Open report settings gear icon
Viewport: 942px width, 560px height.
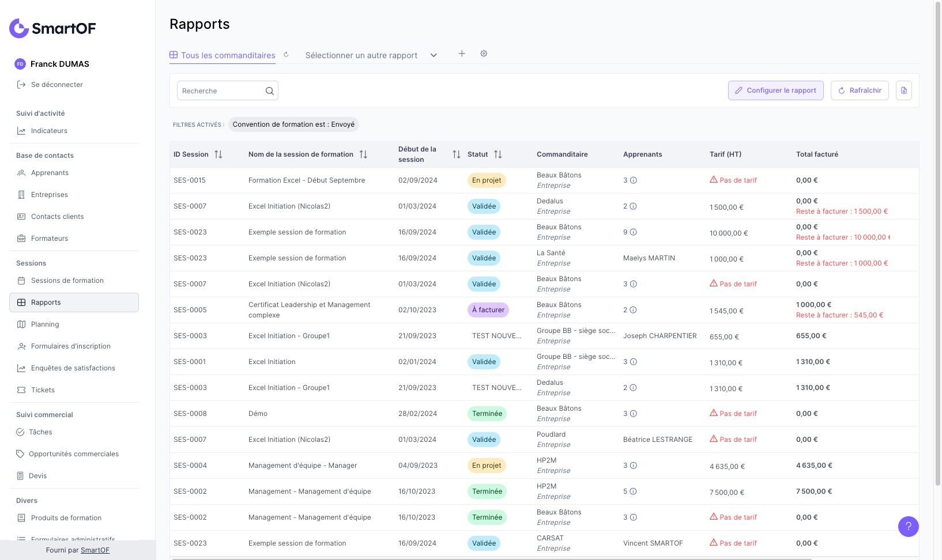click(x=484, y=54)
